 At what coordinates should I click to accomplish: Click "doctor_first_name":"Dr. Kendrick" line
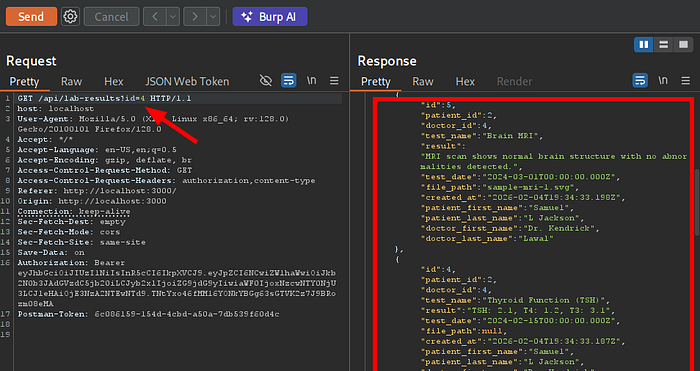coord(510,228)
